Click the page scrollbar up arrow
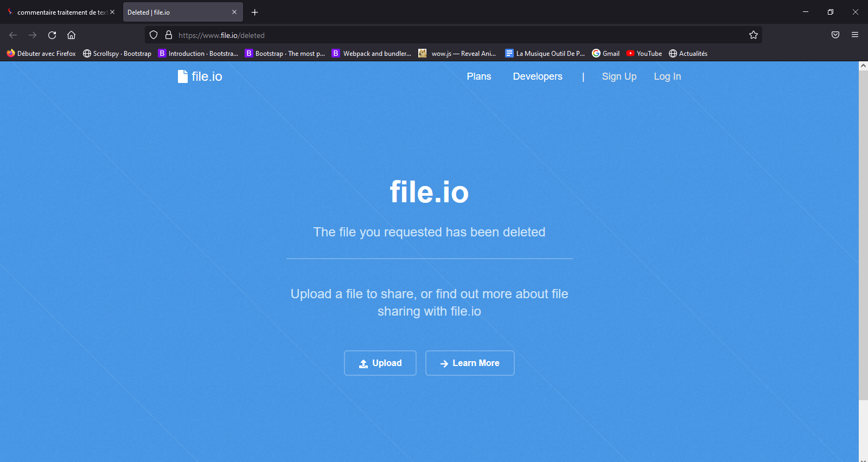The width and height of the screenshot is (868, 462). 863,66
